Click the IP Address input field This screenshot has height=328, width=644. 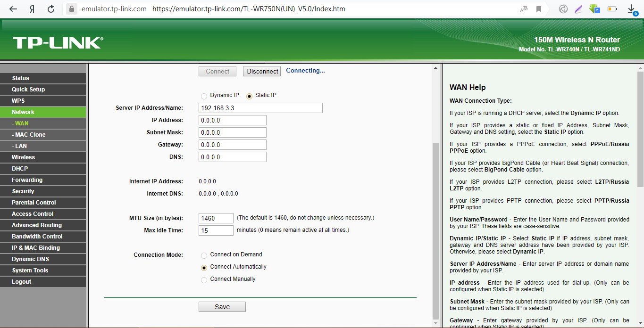point(233,120)
